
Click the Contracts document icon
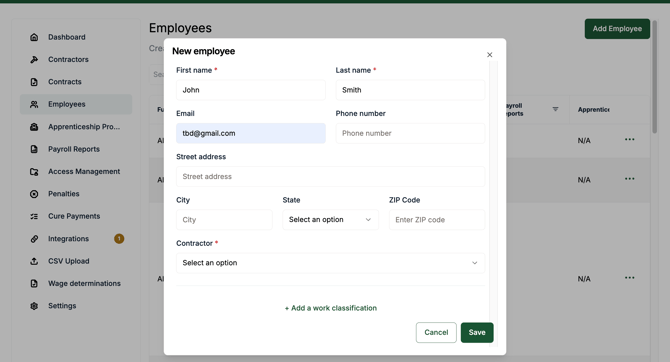pyautogui.click(x=34, y=82)
